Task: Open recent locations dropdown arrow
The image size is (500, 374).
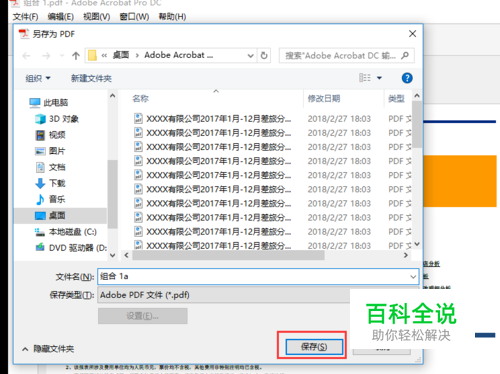Action: pos(62,56)
